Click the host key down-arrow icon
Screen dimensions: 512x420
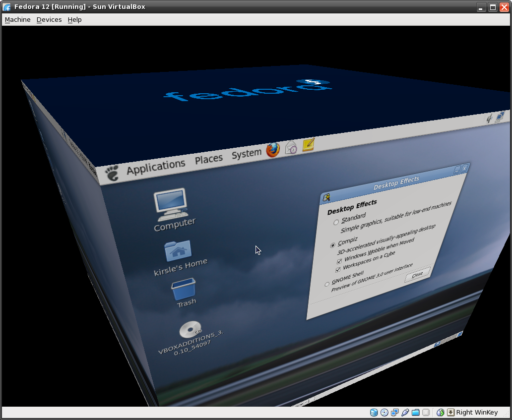(450, 413)
